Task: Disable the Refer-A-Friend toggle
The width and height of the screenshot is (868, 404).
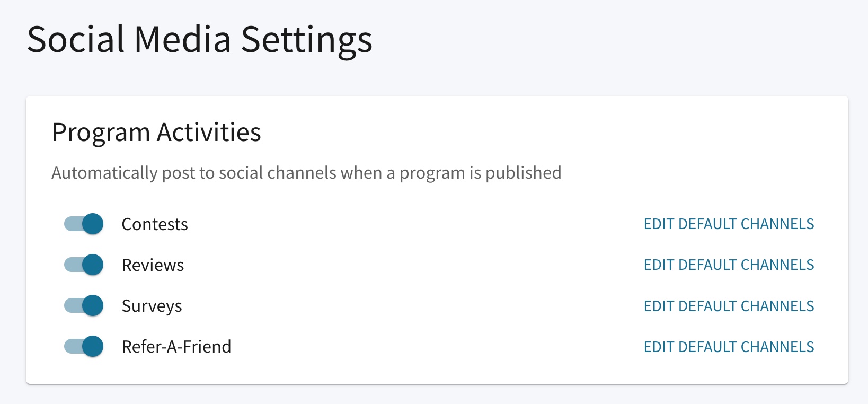Action: [84, 346]
